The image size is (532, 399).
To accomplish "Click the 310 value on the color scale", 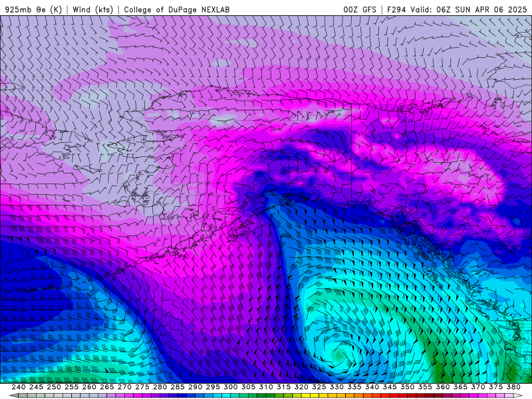I will click(x=265, y=387).
